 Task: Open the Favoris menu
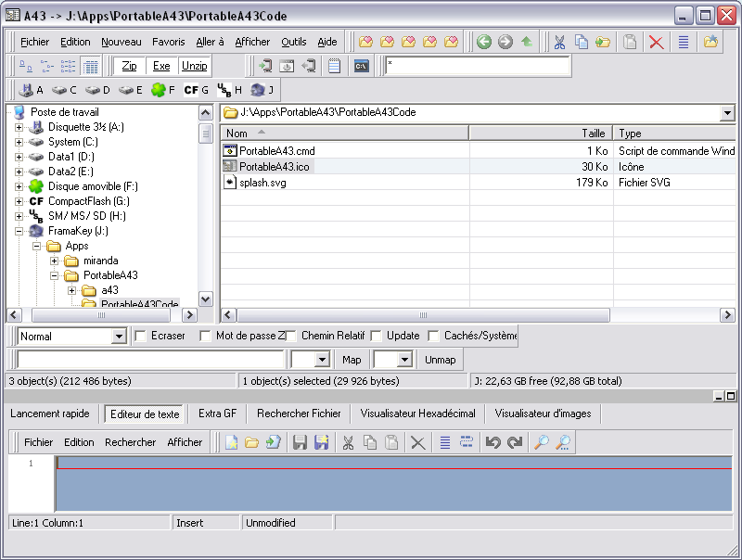169,42
